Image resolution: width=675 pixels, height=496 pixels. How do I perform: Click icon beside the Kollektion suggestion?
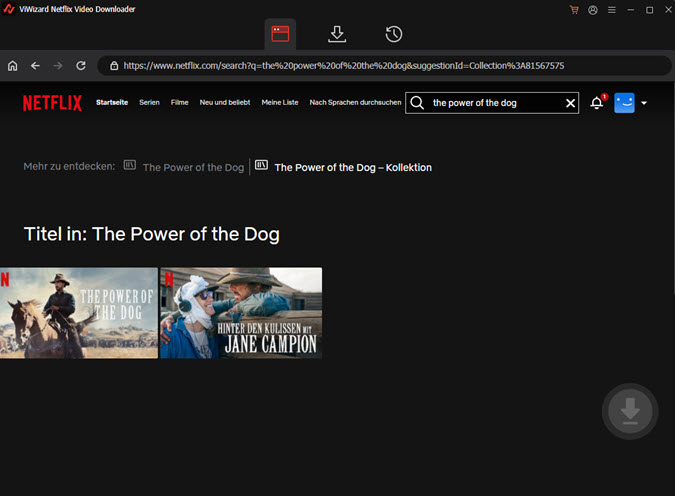[x=261, y=165]
